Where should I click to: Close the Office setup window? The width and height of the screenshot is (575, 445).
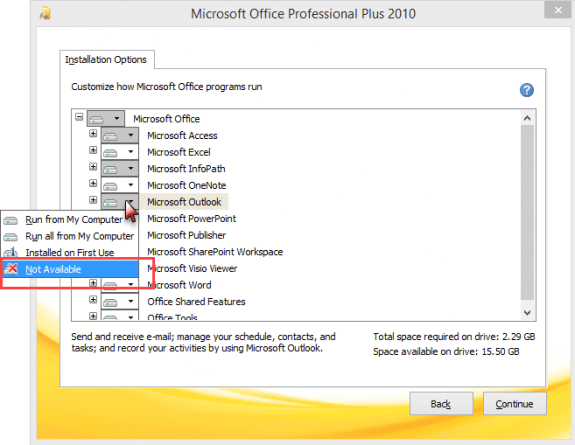pyautogui.click(x=558, y=10)
